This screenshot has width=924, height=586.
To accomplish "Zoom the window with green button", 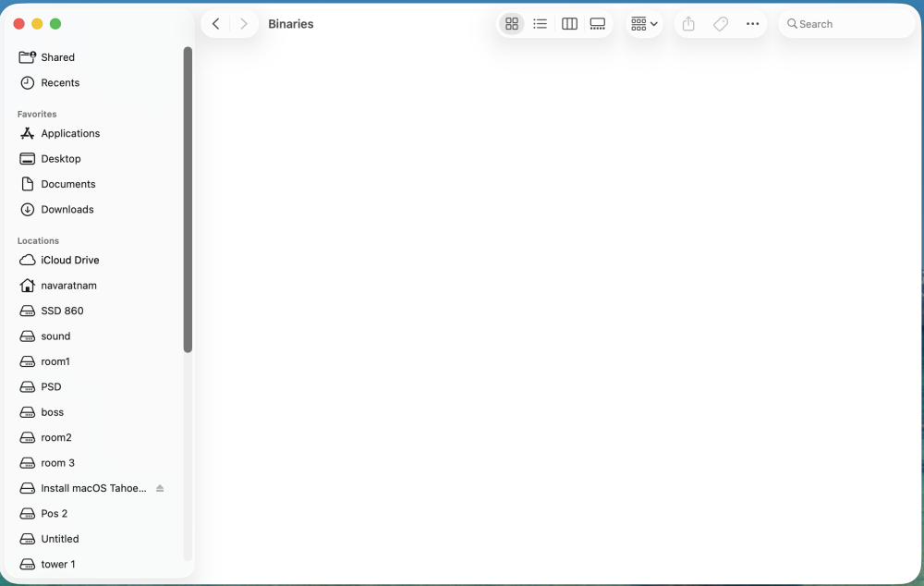I will coord(55,24).
